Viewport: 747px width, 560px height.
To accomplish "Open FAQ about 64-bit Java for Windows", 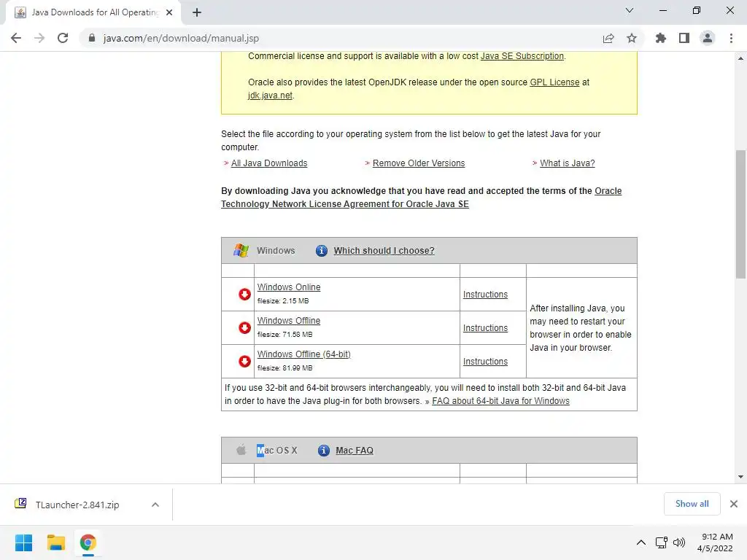I will [500, 401].
